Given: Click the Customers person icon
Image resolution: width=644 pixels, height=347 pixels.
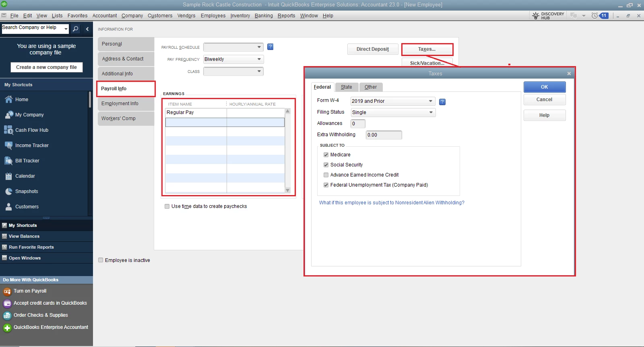Looking at the screenshot, I should click(x=8, y=207).
